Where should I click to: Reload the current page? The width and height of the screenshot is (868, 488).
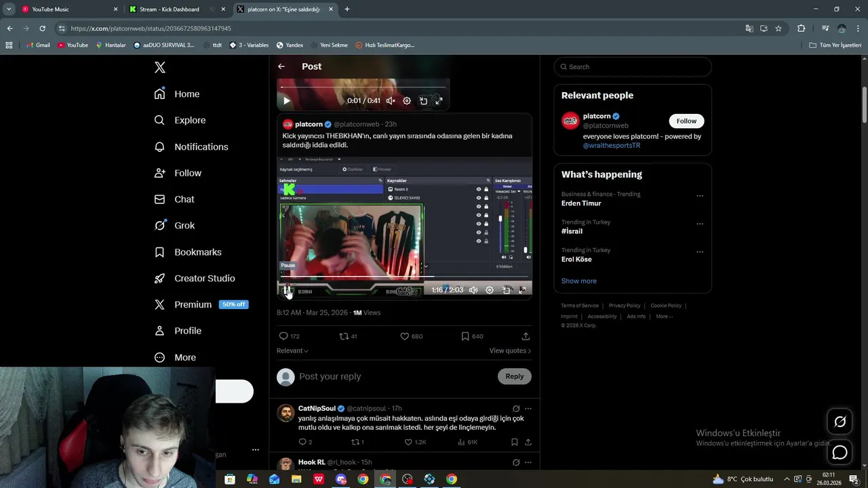tap(42, 28)
